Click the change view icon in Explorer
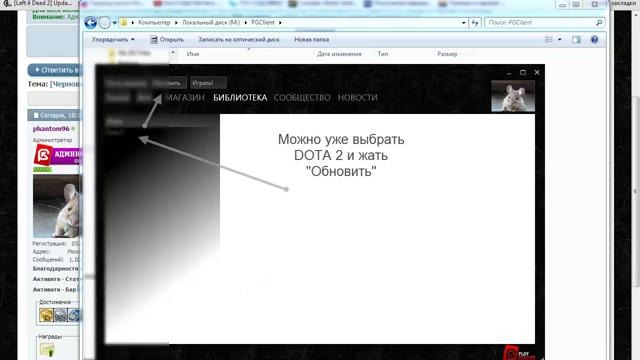This screenshot has height=360, width=640. coord(549,40)
